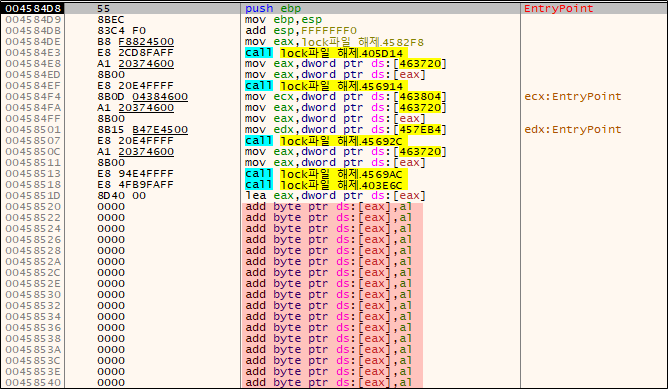Click the bytes '8D40 00'
Image resolution: width=668 pixels, height=389 pixels.
[x=121, y=196]
